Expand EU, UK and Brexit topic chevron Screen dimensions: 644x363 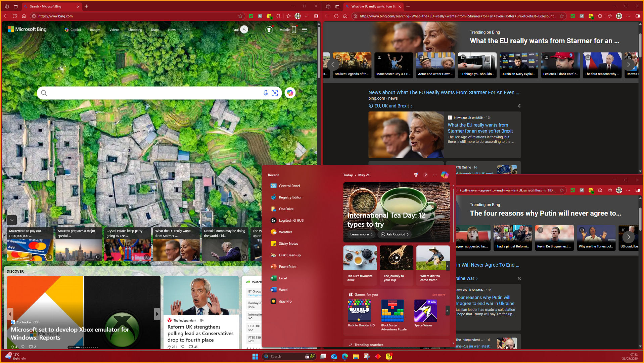[411, 106]
